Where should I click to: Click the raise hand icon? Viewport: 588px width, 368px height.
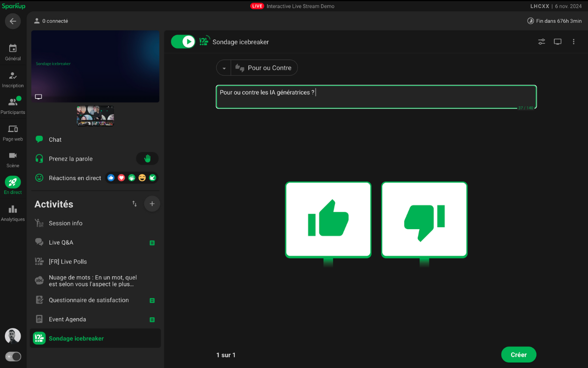(x=147, y=159)
